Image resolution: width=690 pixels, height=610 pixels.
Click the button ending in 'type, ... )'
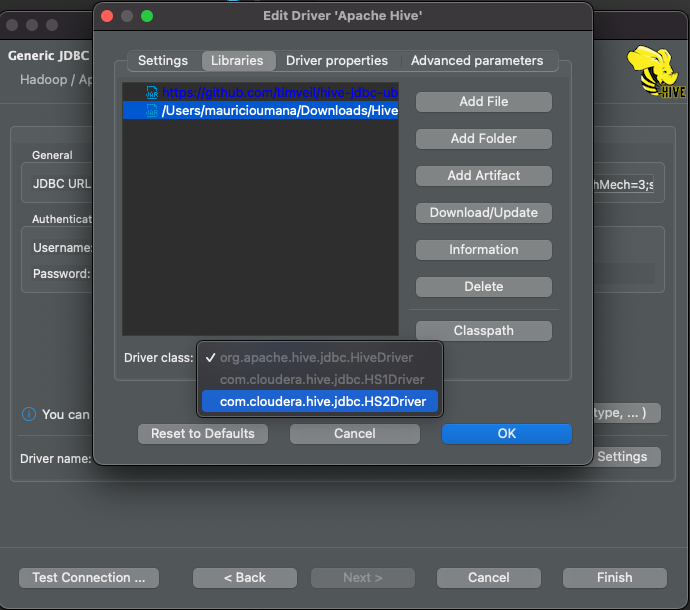[627, 413]
